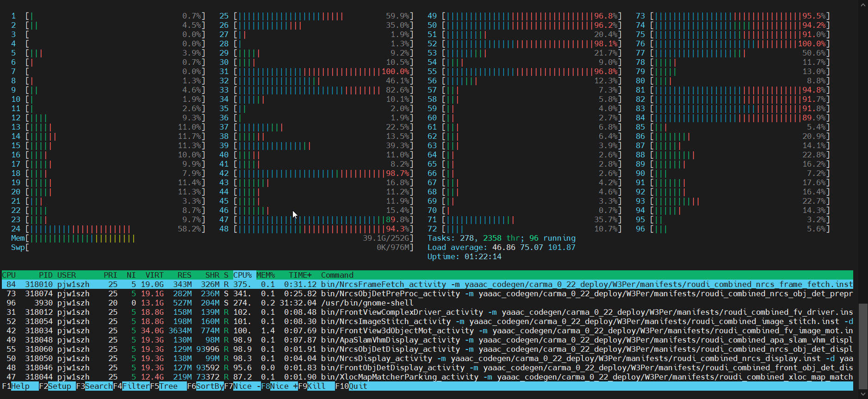
Task: Click CPU 25 meter at 59.9%
Action: 316,16
